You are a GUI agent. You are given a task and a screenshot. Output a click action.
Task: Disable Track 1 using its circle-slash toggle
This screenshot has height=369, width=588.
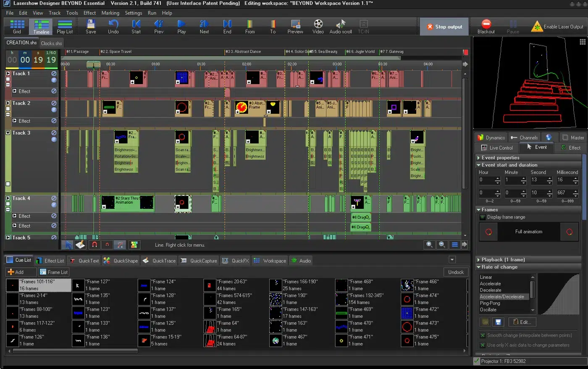54,74
